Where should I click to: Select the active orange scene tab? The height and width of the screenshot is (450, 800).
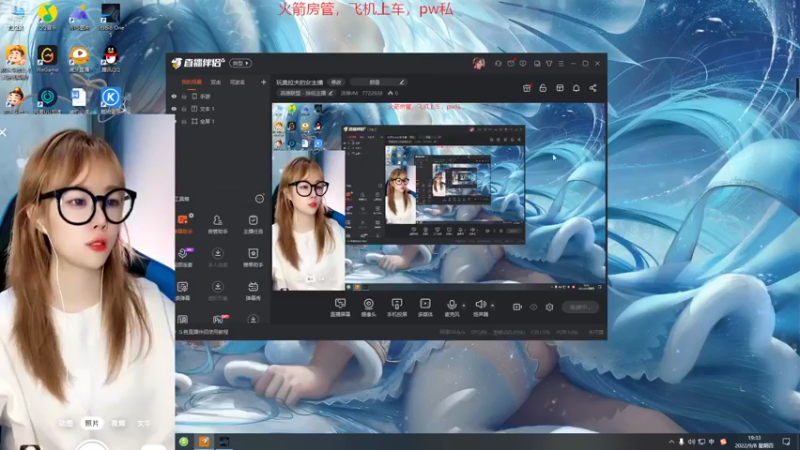click(x=191, y=82)
